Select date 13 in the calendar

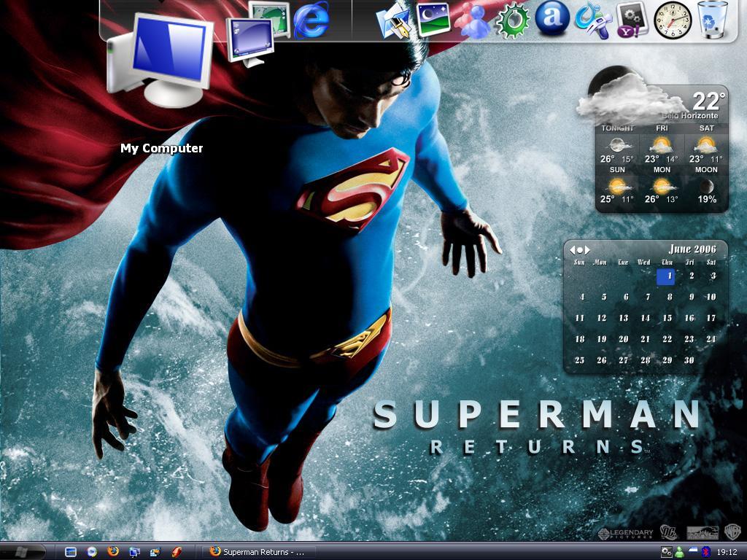click(x=624, y=318)
